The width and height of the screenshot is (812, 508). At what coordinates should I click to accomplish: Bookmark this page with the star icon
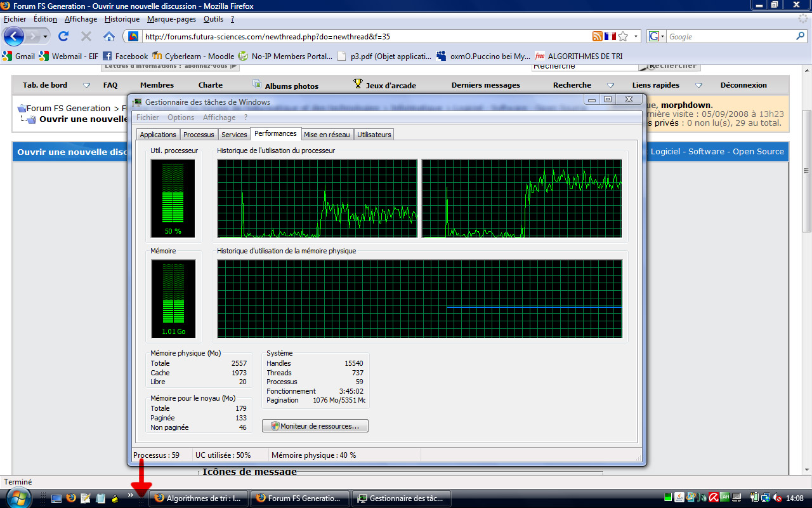[623, 36]
